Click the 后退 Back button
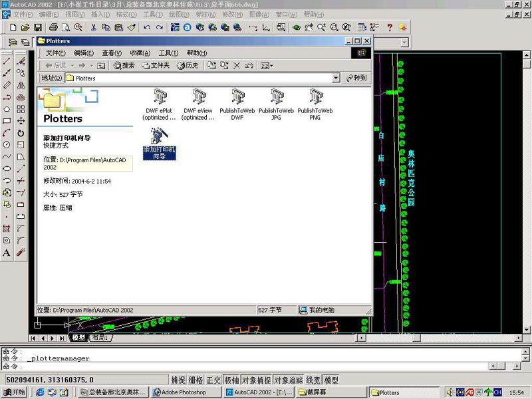Screen dimensions: 532x399 click(x=56, y=65)
